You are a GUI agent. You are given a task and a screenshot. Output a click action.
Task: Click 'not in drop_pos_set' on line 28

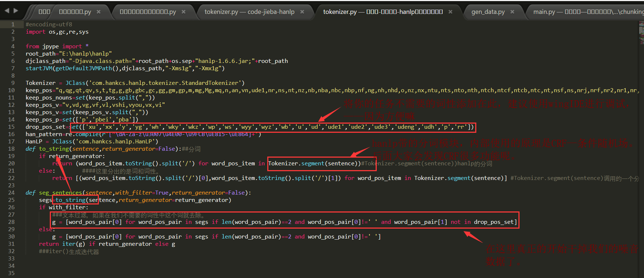[x=482, y=222]
